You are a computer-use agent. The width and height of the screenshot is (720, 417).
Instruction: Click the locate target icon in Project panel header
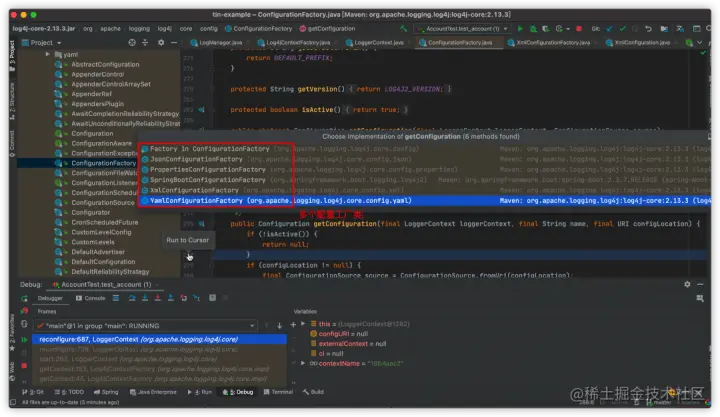click(132, 42)
